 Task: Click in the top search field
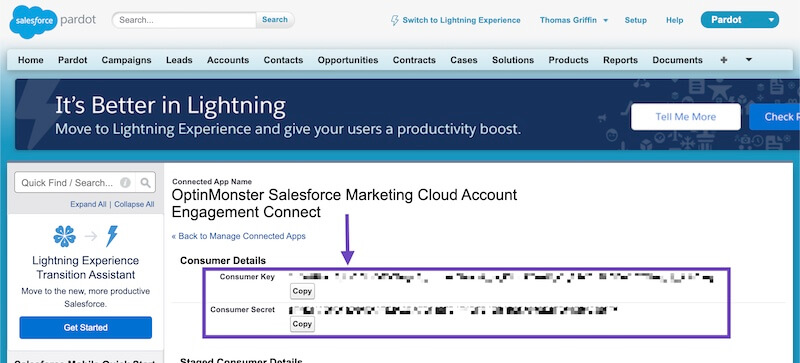pyautogui.click(x=184, y=20)
